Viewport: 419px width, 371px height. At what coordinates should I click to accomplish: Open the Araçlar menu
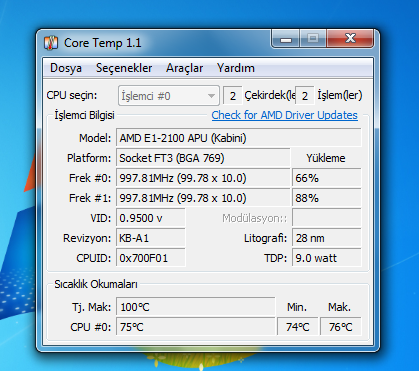click(184, 68)
